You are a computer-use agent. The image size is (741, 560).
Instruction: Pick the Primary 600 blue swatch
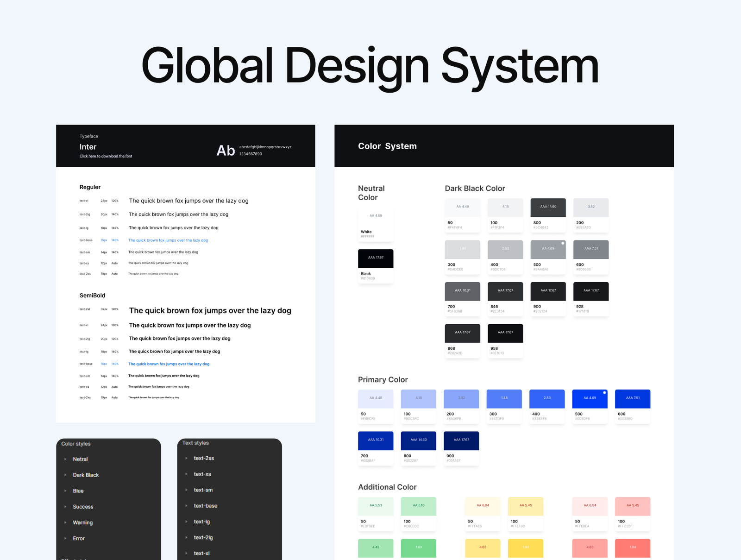632,399
